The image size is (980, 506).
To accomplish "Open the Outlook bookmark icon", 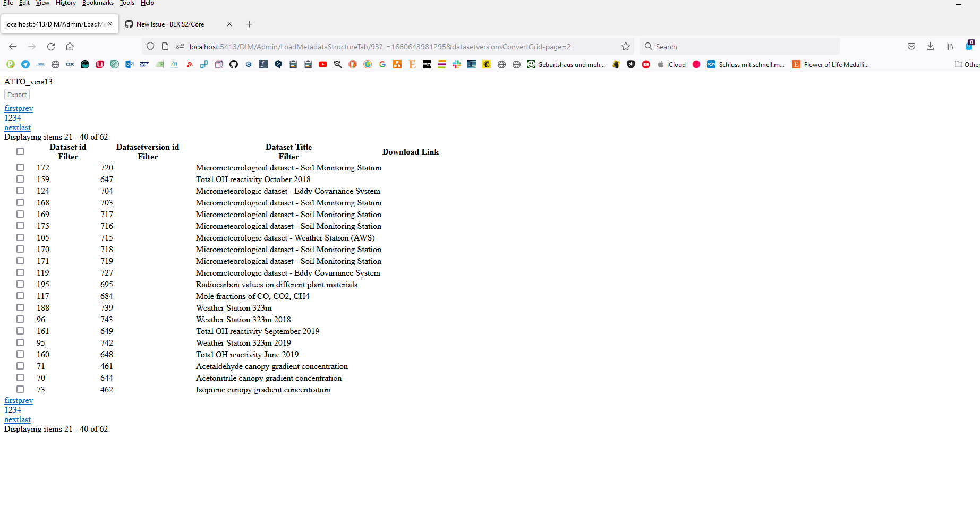I will pyautogui.click(x=130, y=65).
